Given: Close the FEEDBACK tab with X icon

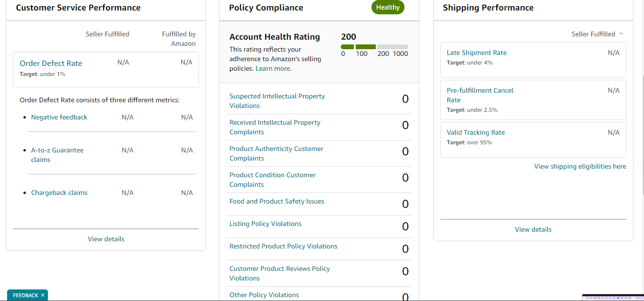Looking at the screenshot, I should [43, 295].
